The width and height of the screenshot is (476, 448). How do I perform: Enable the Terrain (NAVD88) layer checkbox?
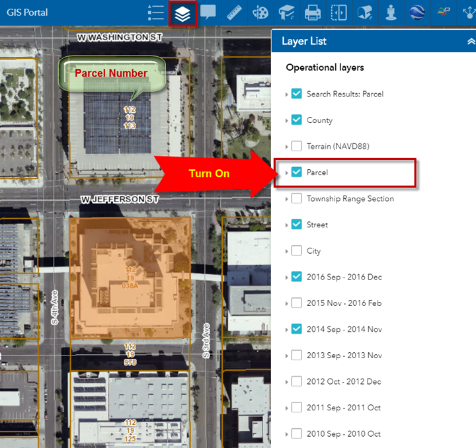click(297, 146)
